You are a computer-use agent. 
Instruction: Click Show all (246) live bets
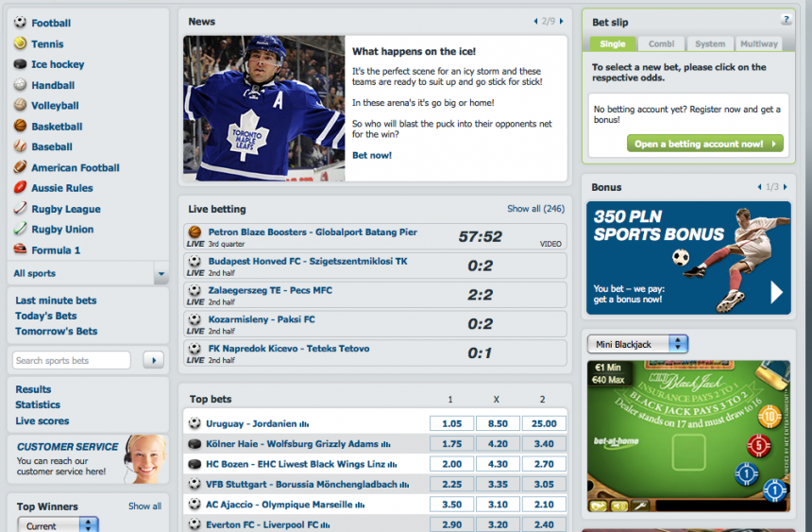point(535,209)
